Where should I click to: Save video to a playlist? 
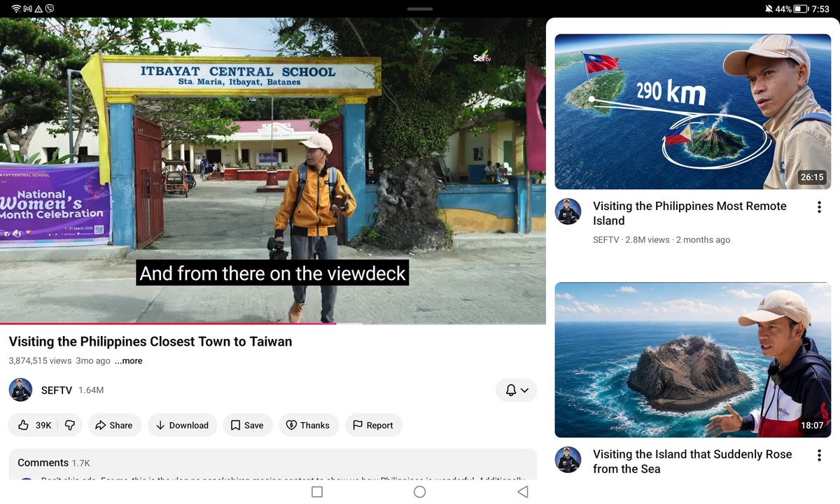click(247, 425)
